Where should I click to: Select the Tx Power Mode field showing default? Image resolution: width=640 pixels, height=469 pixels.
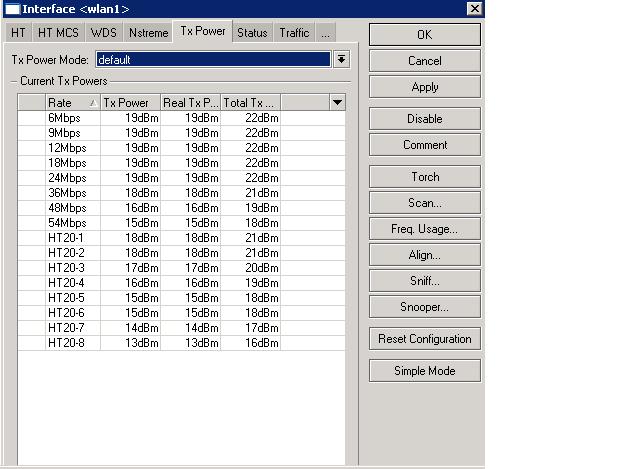tap(213, 60)
